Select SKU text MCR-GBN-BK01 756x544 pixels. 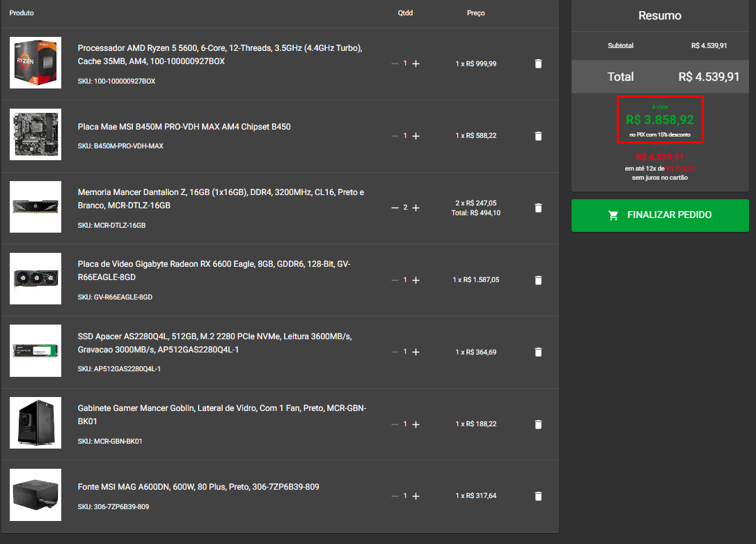118,442
